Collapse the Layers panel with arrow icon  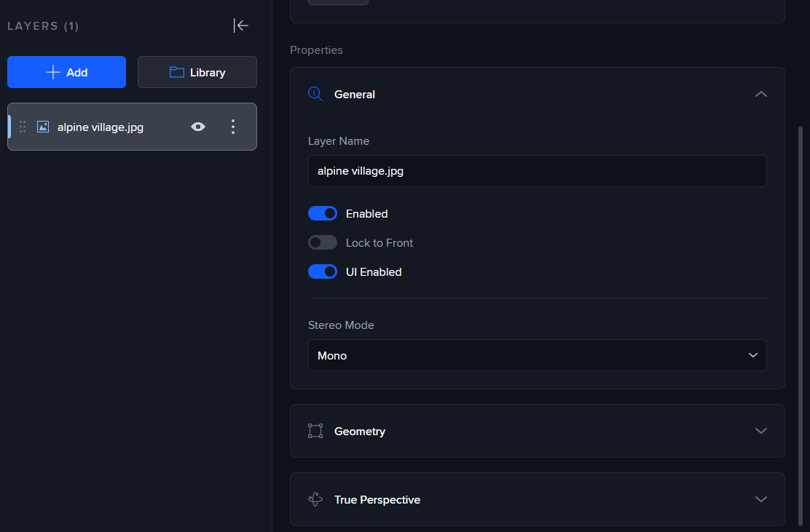pyautogui.click(x=241, y=25)
